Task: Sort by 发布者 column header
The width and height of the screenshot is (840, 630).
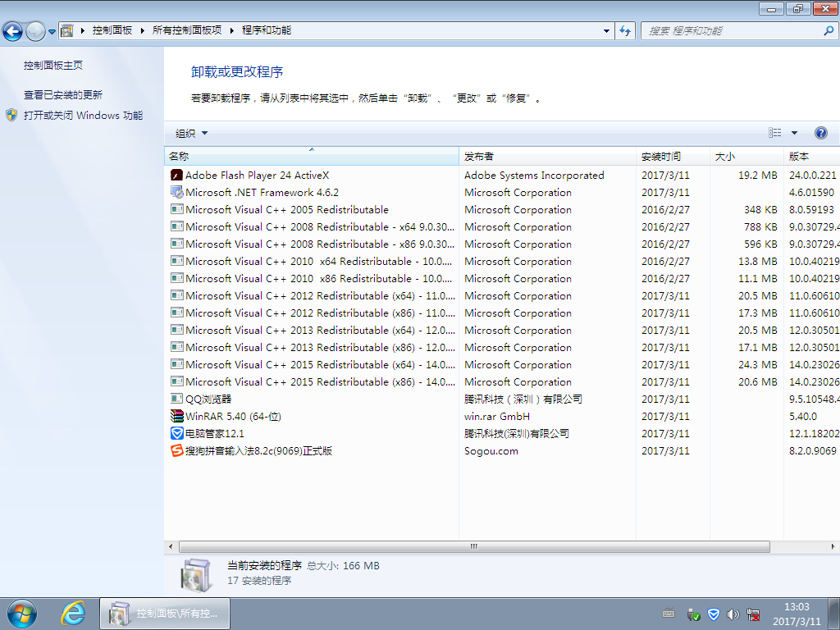Action: tap(547, 156)
